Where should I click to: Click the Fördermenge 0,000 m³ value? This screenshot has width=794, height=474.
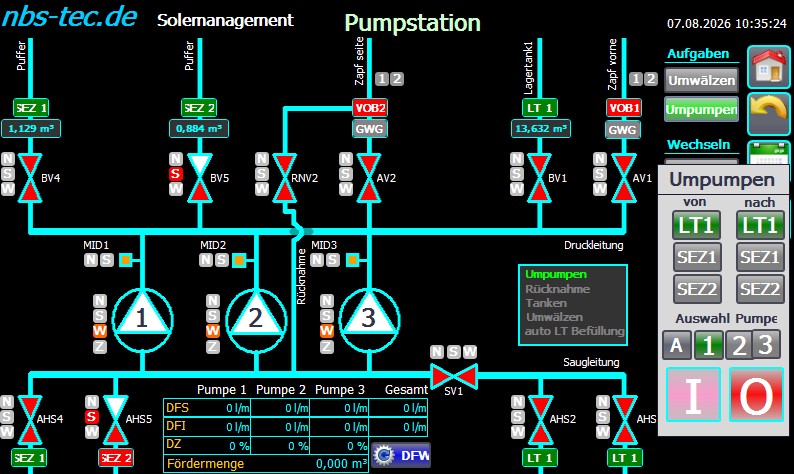coord(341,464)
